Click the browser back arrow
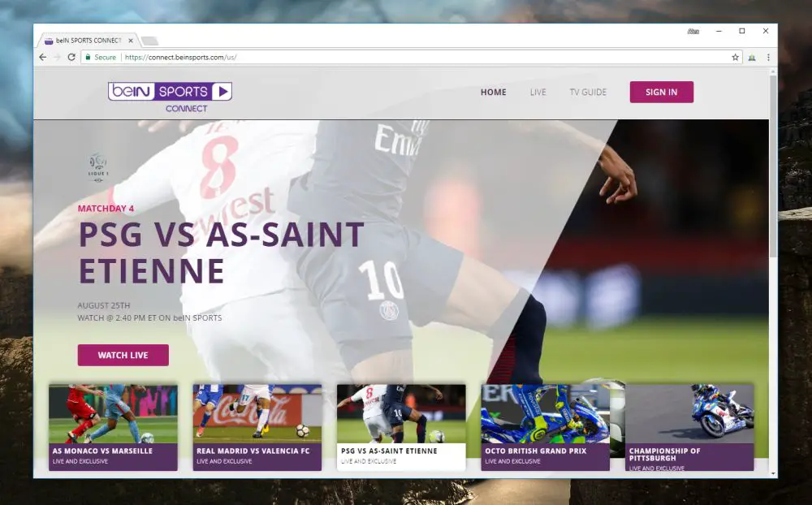812x505 pixels. coord(43,57)
